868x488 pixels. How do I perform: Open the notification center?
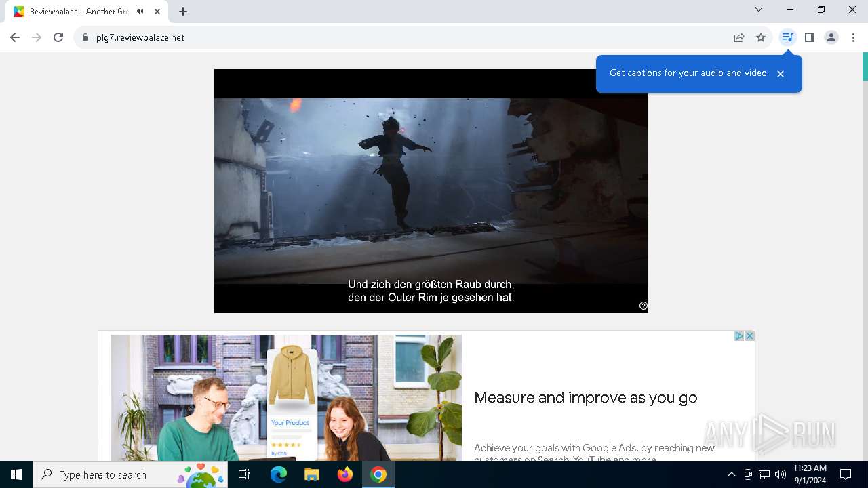tap(846, 474)
